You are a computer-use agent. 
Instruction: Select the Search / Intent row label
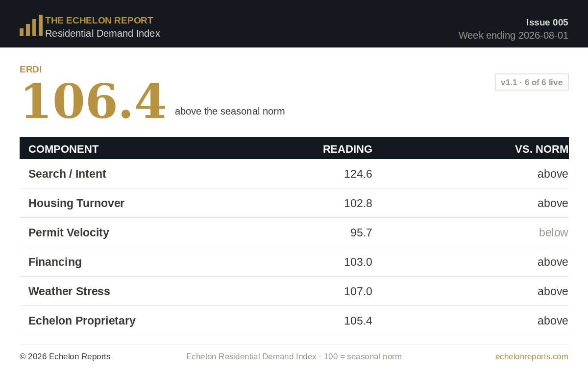67,174
